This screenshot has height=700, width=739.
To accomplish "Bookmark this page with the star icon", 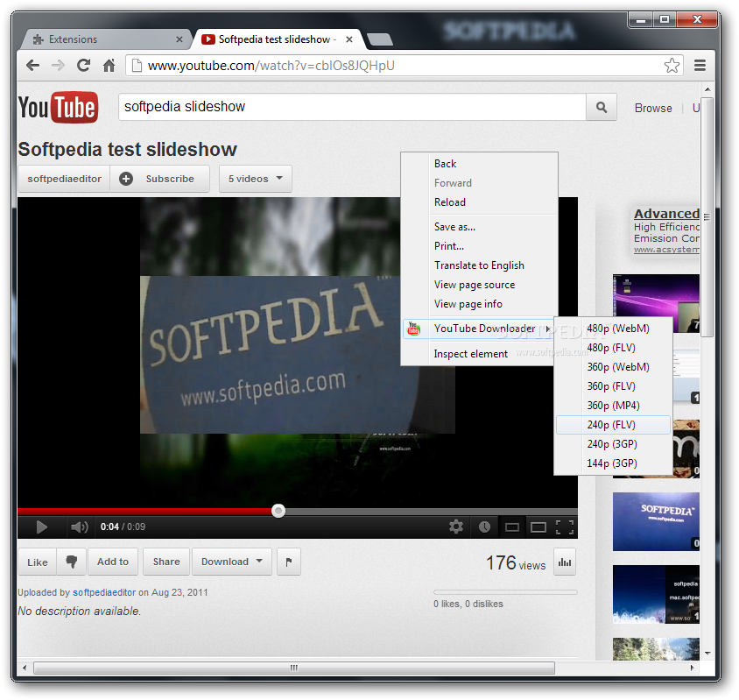I will click(x=672, y=65).
